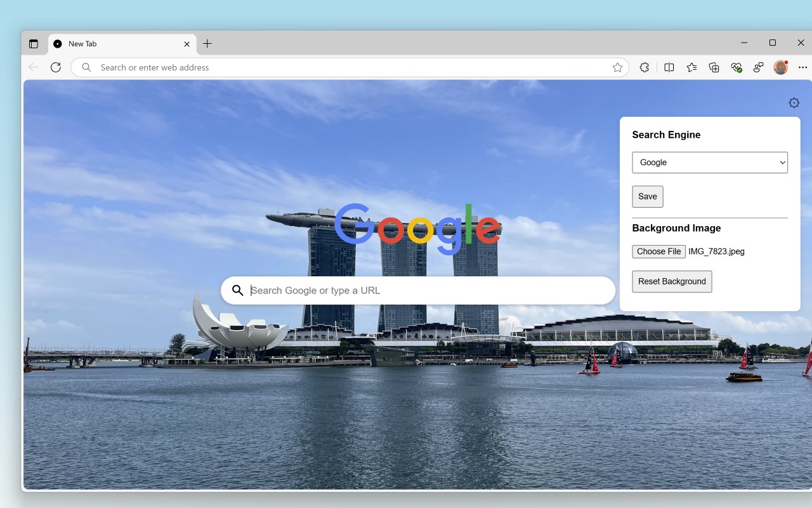
Task: Maximize the browser window
Action: pyautogui.click(x=773, y=43)
